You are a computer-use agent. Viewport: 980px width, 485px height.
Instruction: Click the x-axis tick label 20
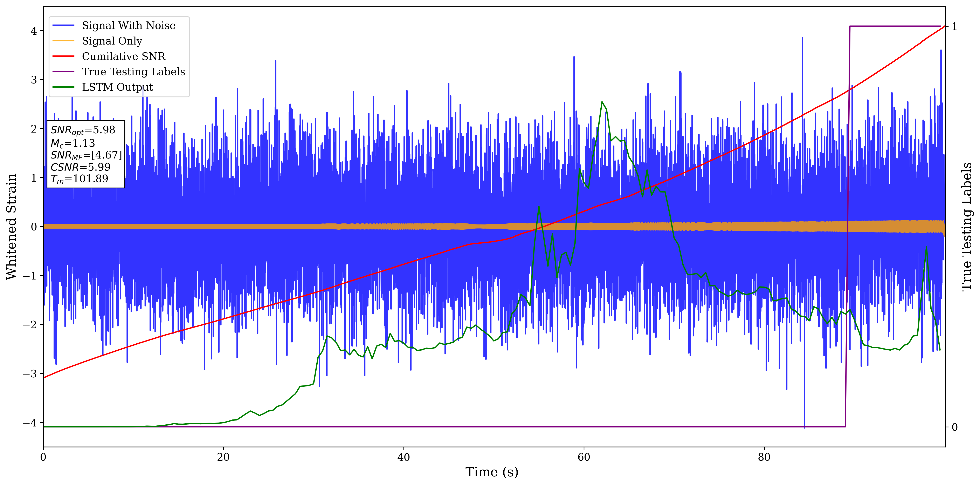[x=223, y=457]
